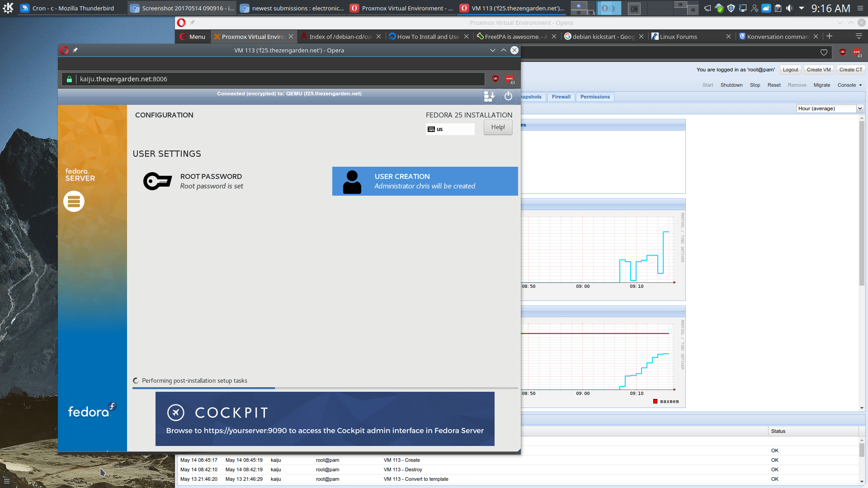Click LastPass icon in main Opera toolbar
Image resolution: width=868 pixels, height=488 pixels.
coord(857,53)
